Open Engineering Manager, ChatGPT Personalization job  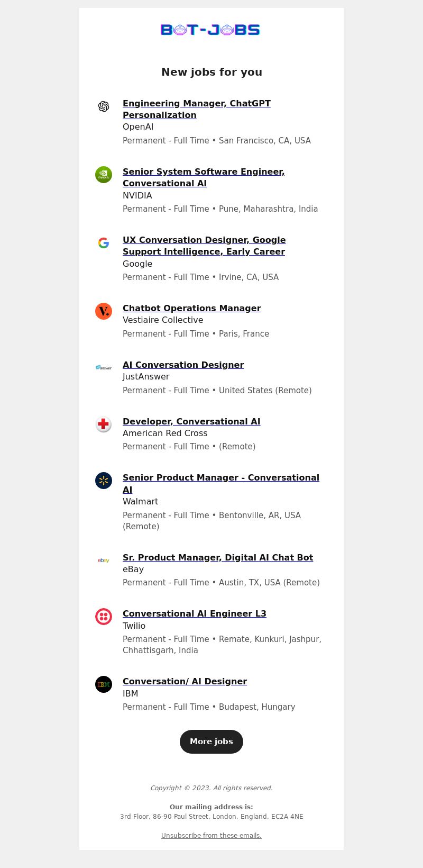pos(197,109)
